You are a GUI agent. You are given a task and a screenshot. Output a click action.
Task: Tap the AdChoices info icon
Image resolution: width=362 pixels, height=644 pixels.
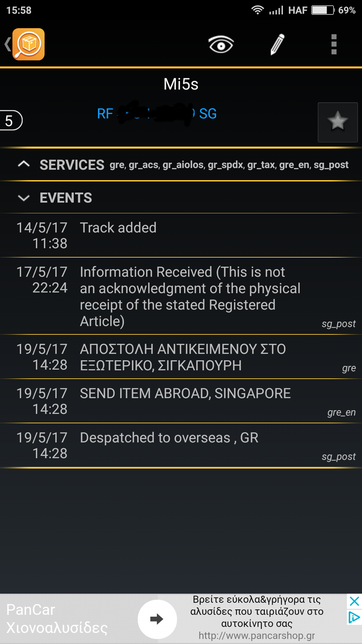coord(354,617)
